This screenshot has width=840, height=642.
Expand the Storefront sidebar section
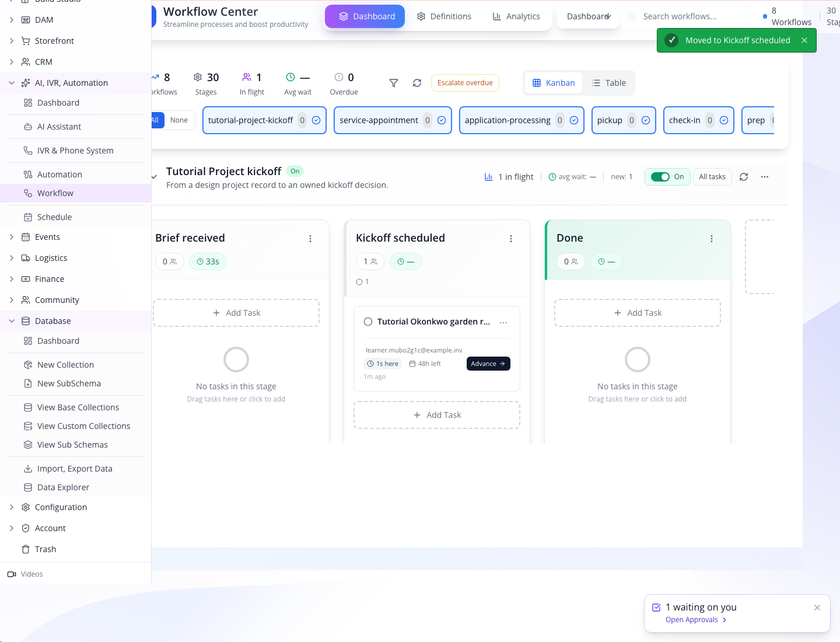pyautogui.click(x=12, y=41)
